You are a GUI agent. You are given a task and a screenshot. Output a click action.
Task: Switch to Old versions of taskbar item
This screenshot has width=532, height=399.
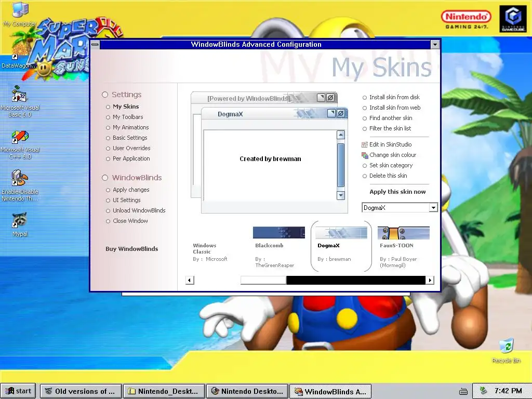click(x=81, y=391)
